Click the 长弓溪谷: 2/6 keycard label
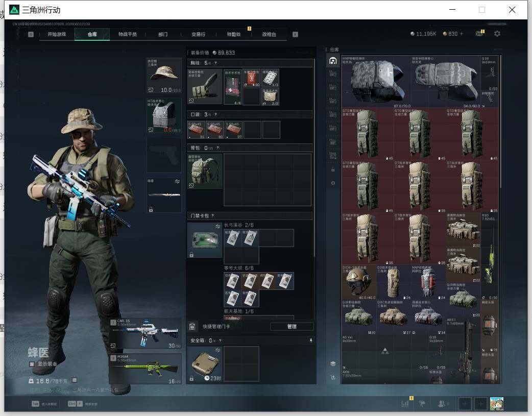 point(239,225)
